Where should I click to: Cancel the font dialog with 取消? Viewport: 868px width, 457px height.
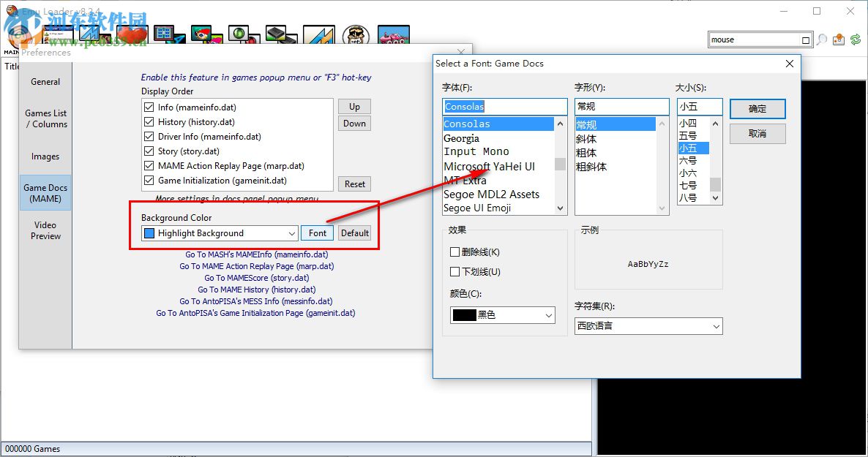757,133
